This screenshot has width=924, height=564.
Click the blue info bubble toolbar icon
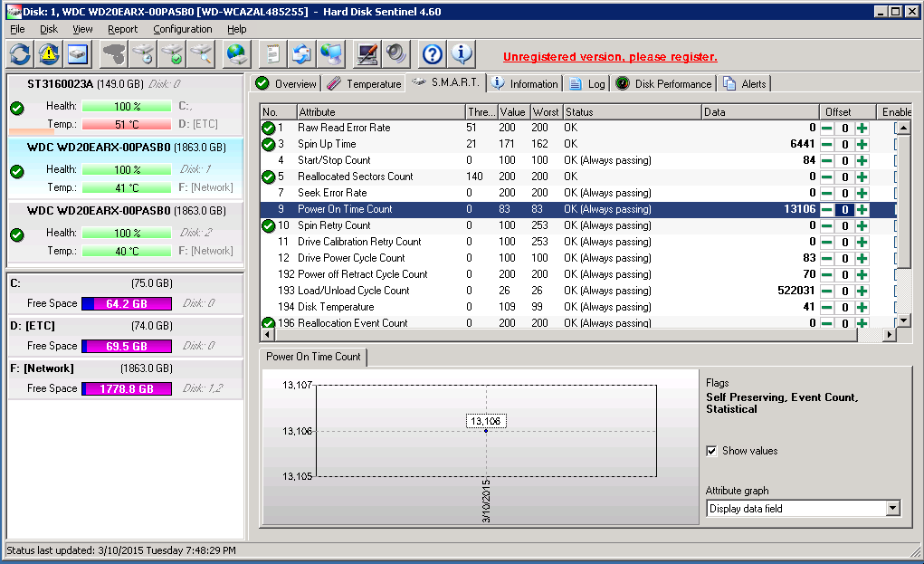[x=462, y=55]
